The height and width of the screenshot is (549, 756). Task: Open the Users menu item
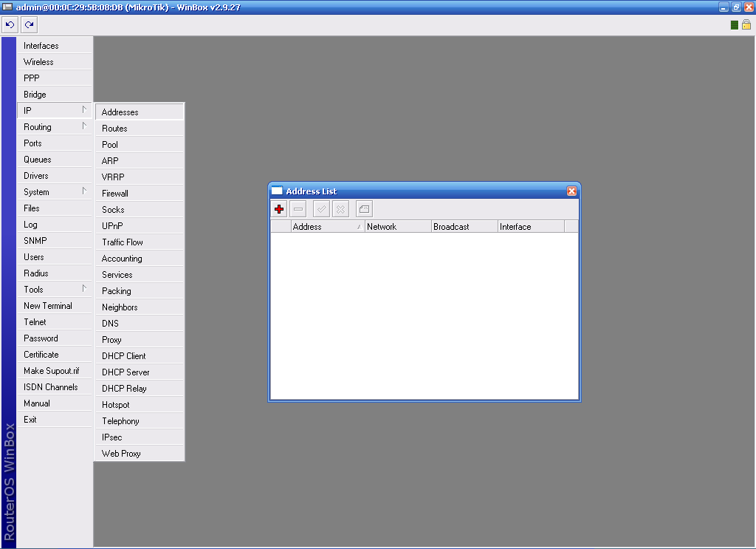coord(55,257)
